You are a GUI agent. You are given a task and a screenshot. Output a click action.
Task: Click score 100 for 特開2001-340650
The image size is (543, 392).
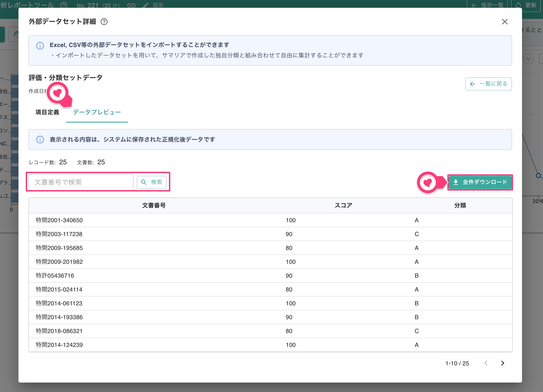coord(291,220)
